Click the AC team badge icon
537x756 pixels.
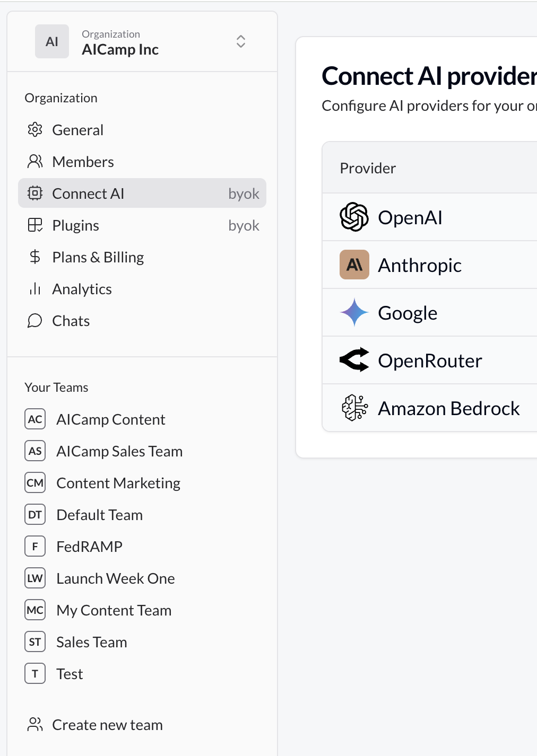pos(35,419)
